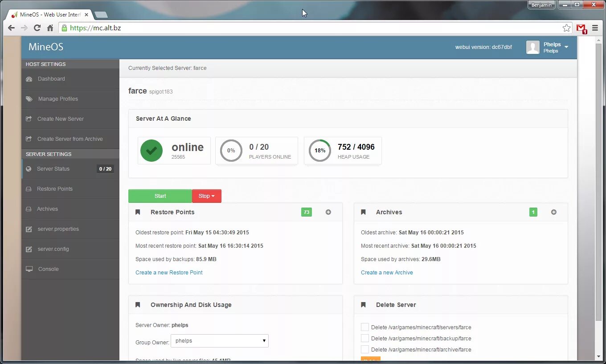
Task: Click the plus icon in Archives panel
Action: click(554, 212)
